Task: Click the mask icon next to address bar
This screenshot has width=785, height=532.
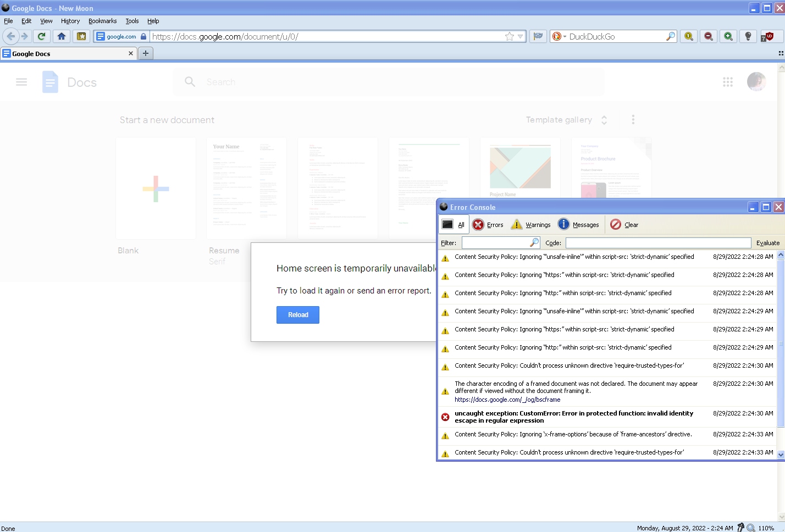Action: 538,36
